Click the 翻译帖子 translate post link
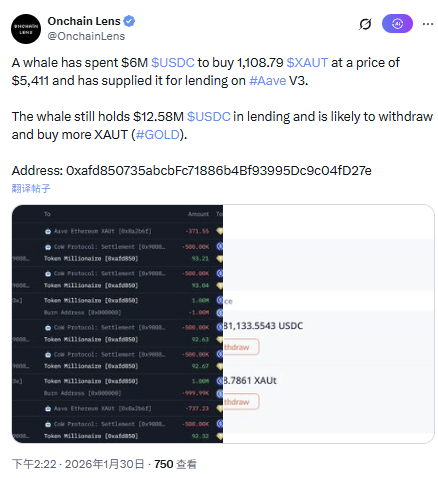The height and width of the screenshot is (478, 438). pos(31,188)
